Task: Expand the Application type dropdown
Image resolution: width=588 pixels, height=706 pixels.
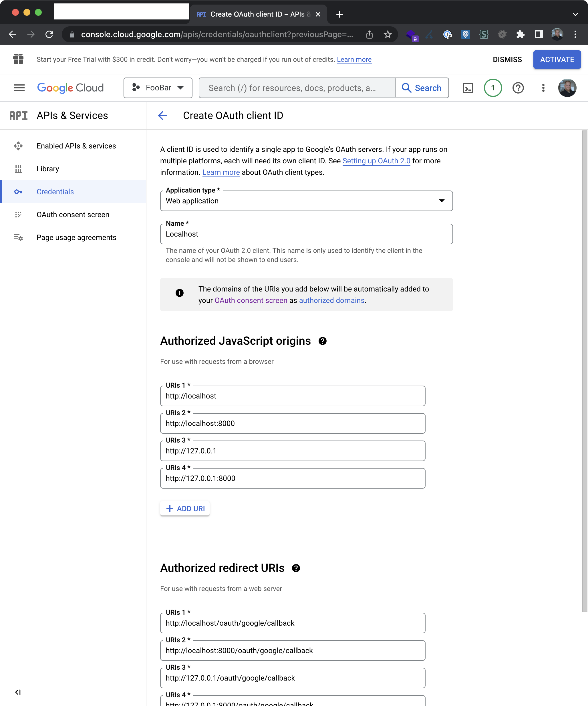Action: [306, 201]
